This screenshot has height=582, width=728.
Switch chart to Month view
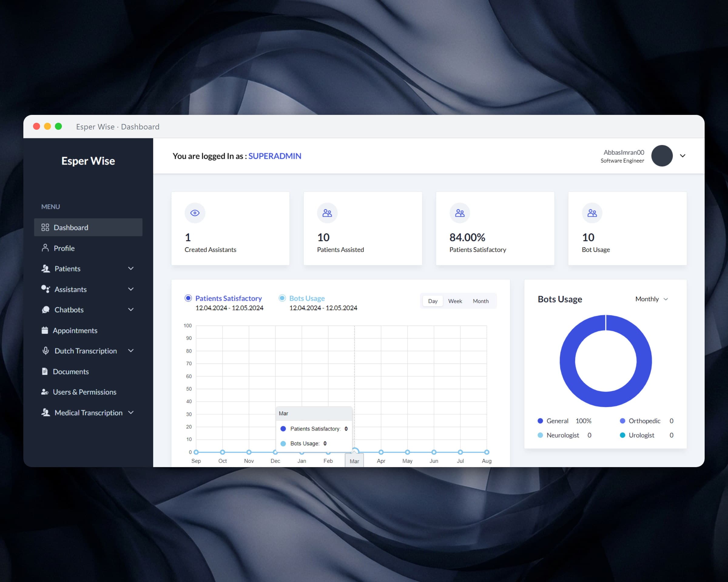(480, 301)
